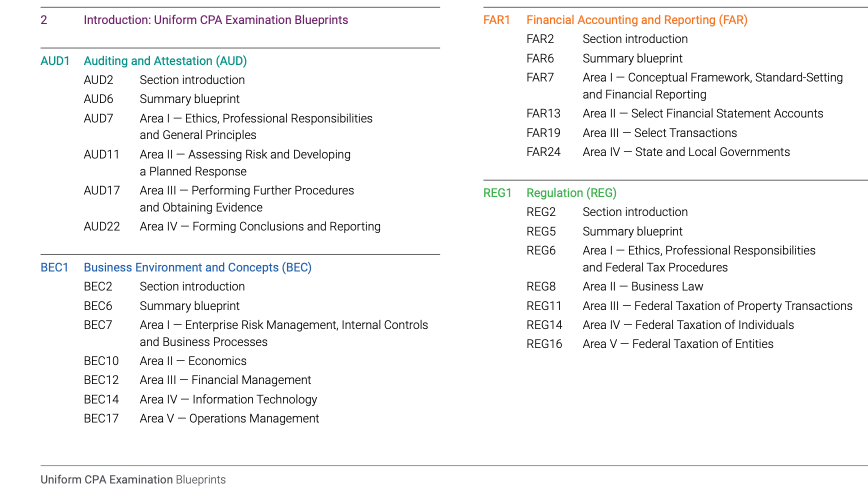Open Area IV Forming Conclusions and Reporting
This screenshot has height=489, width=868.
click(x=260, y=226)
